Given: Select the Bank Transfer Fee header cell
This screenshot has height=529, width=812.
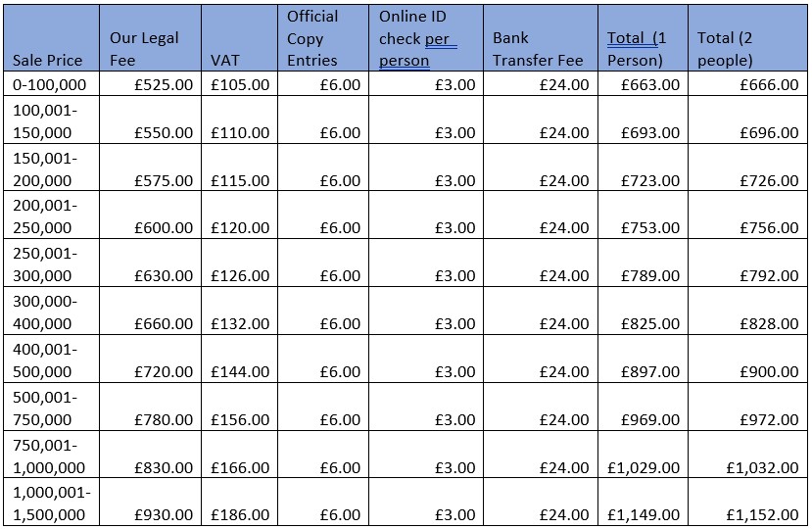Looking at the screenshot, I should pos(541,38).
